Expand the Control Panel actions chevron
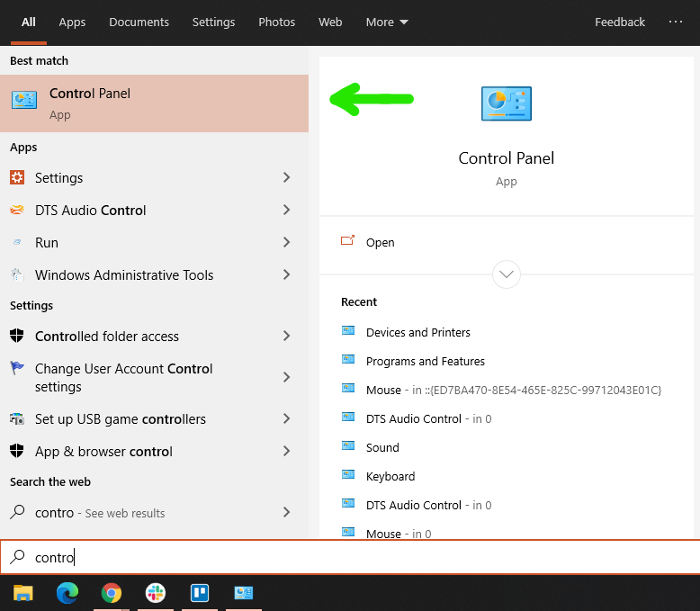Image resolution: width=700 pixels, height=611 pixels. 507,274
